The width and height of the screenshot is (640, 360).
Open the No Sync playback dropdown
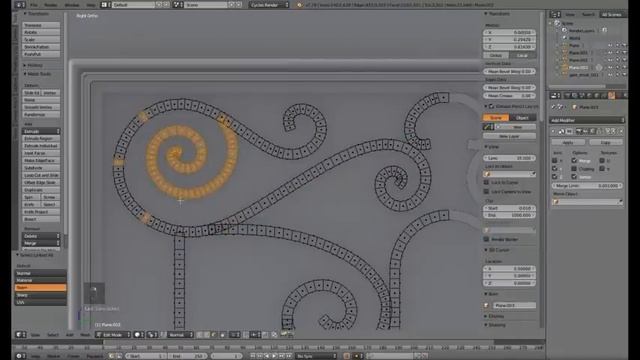tap(316, 356)
